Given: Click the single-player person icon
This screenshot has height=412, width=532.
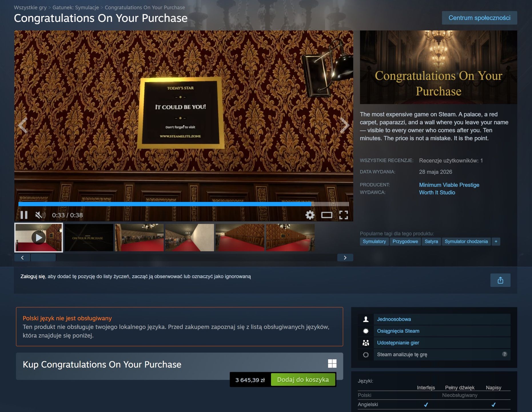Looking at the screenshot, I should (366, 319).
